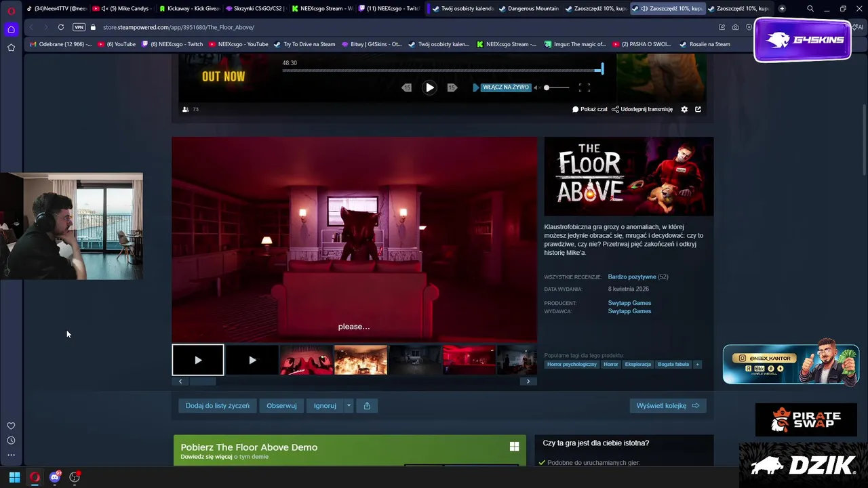868x488 pixels.
Task: Search tabs with magnifier icon
Action: click(x=810, y=9)
